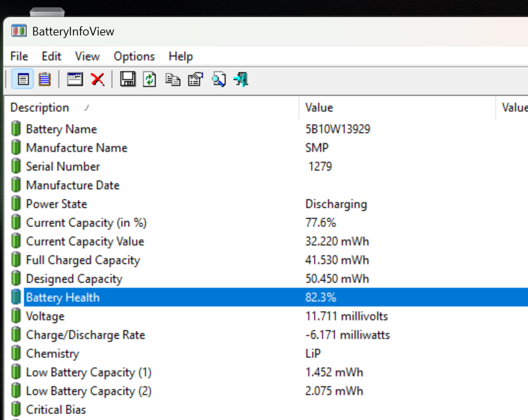Viewport: 528px width, 420px height.
Task: Click the second Value column header at right
Action: [x=512, y=108]
